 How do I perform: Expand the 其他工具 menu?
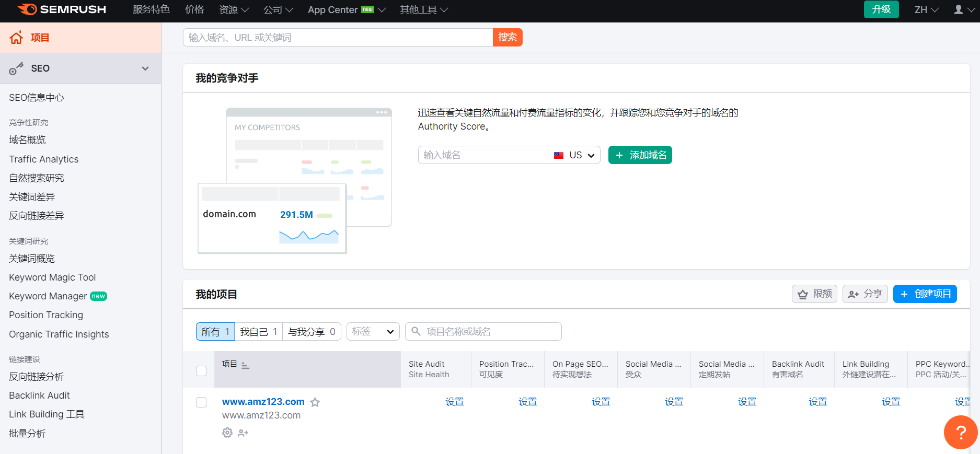click(x=424, y=9)
